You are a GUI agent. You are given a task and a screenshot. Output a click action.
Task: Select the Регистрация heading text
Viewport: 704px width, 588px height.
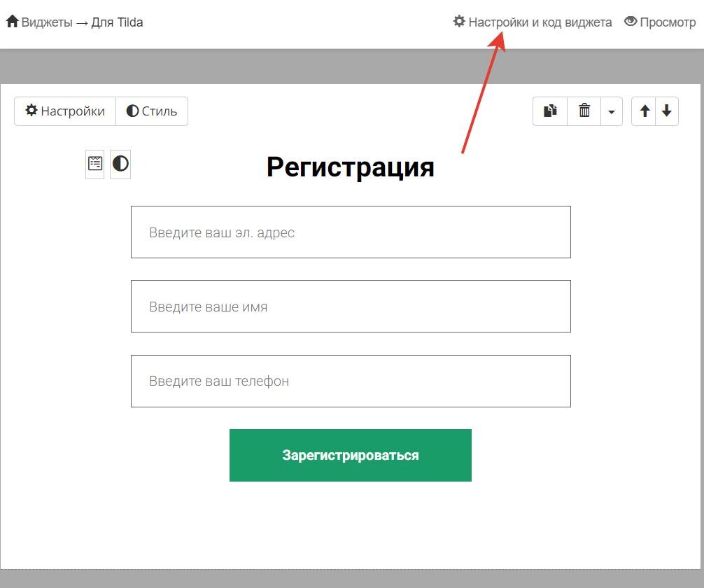pyautogui.click(x=350, y=167)
